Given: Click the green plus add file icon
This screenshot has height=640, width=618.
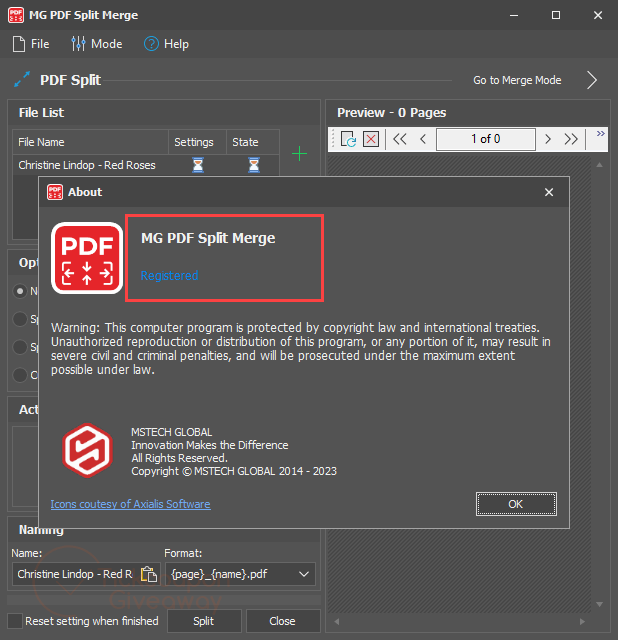Looking at the screenshot, I should (300, 154).
